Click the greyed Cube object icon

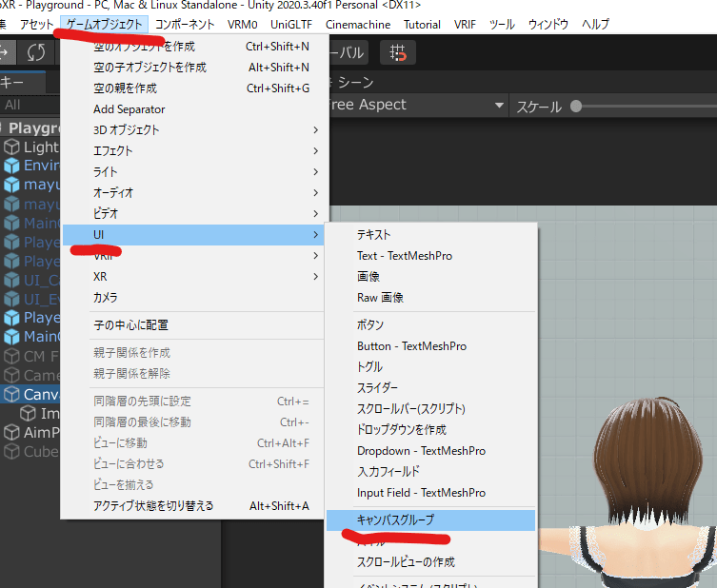pos(11,451)
